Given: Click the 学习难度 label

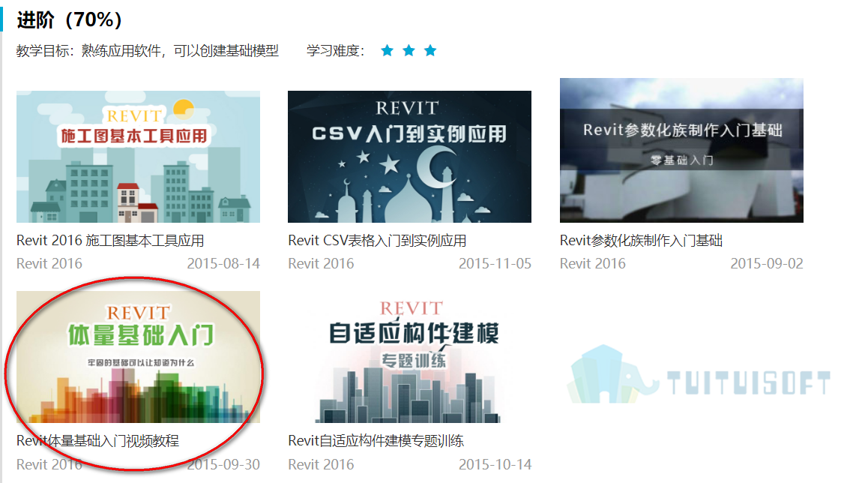Looking at the screenshot, I should 336,51.
